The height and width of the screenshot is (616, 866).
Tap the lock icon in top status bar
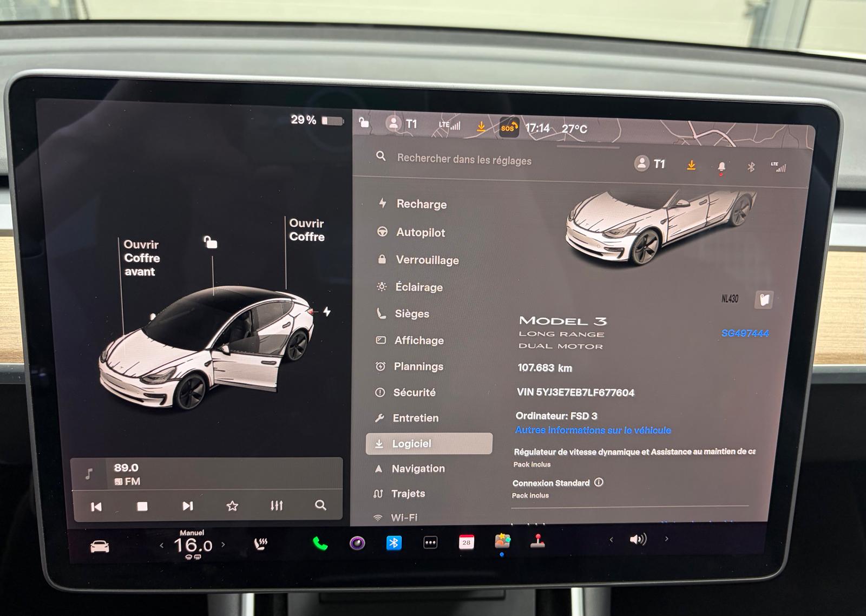point(364,122)
